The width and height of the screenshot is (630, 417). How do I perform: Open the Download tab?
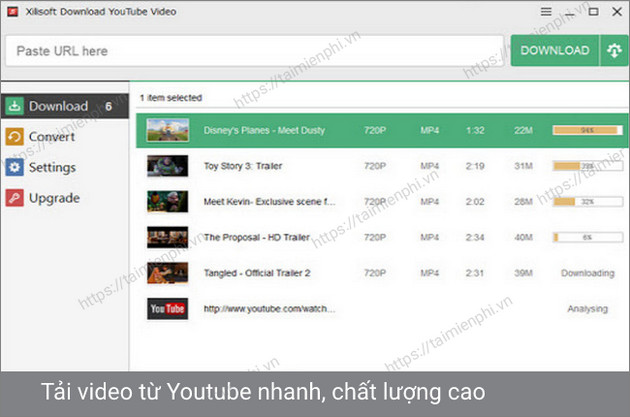(65, 106)
